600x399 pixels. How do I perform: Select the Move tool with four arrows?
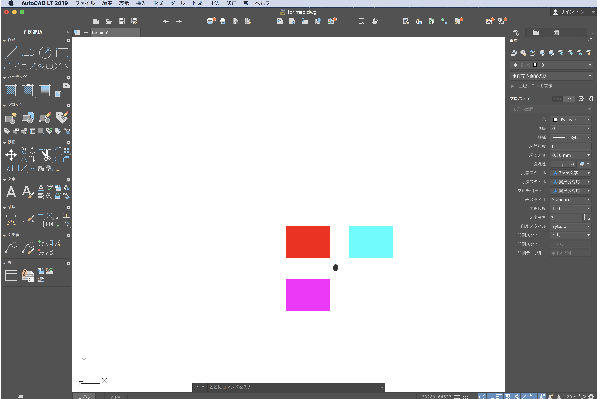click(11, 155)
